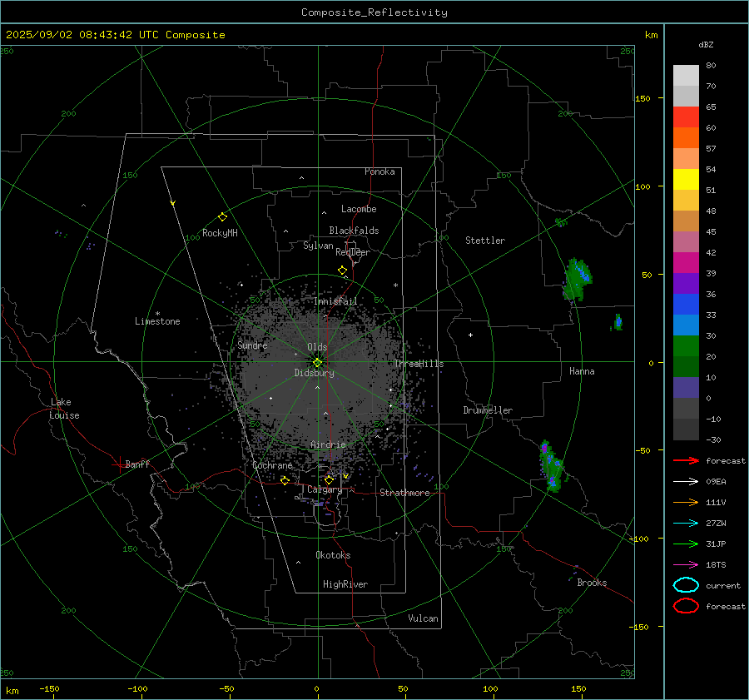Click the Olds town label
Viewport: 749px width, 700px height.
click(317, 347)
